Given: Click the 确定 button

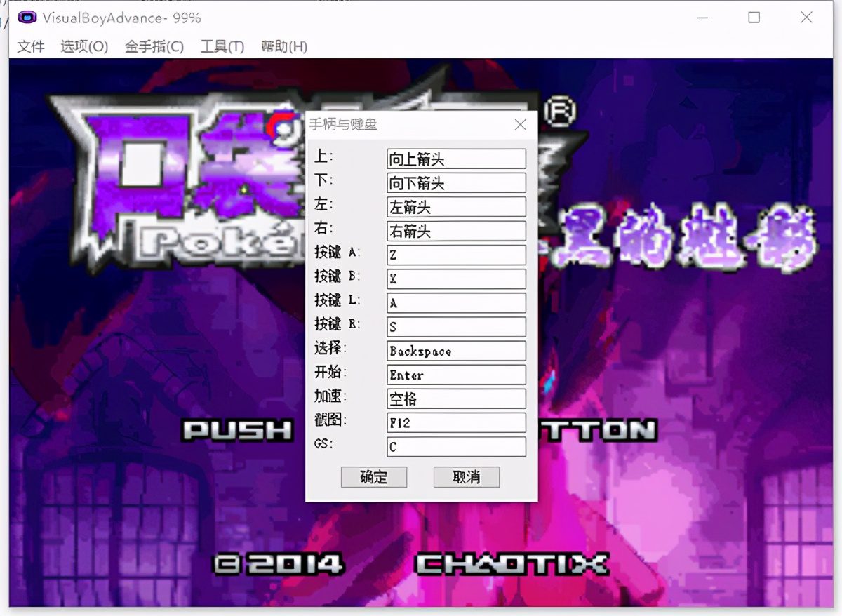Looking at the screenshot, I should point(374,477).
